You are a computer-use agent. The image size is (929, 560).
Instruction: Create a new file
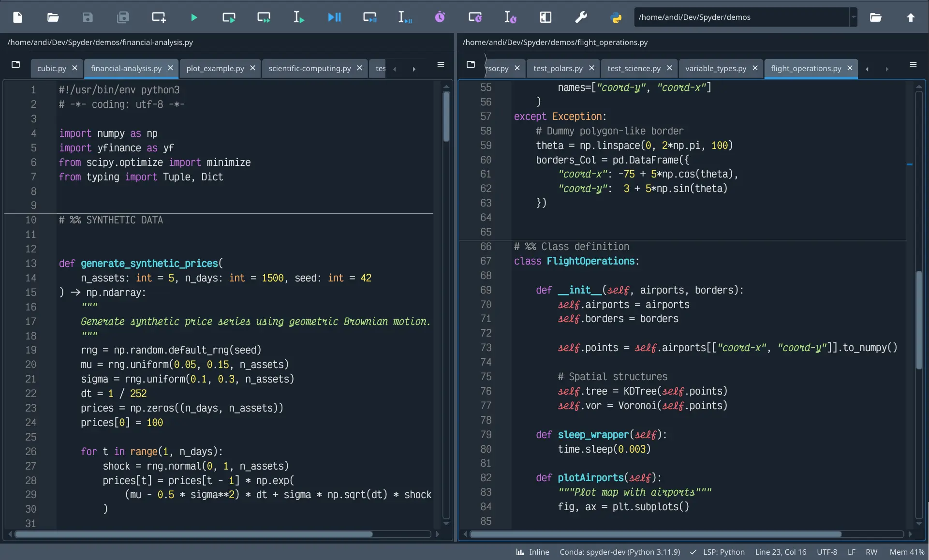point(18,17)
